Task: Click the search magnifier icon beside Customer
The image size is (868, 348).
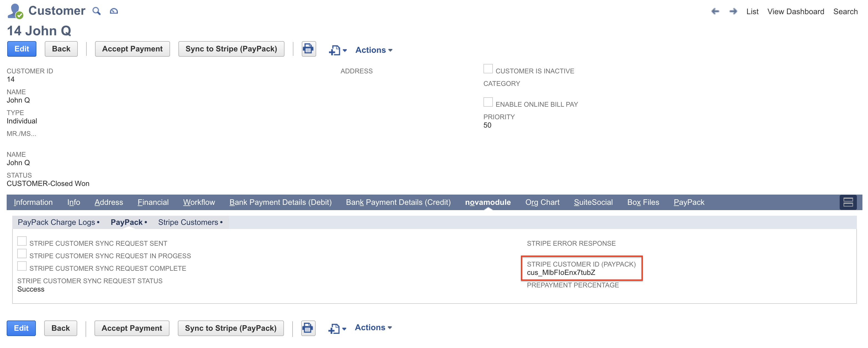Action: [x=96, y=11]
